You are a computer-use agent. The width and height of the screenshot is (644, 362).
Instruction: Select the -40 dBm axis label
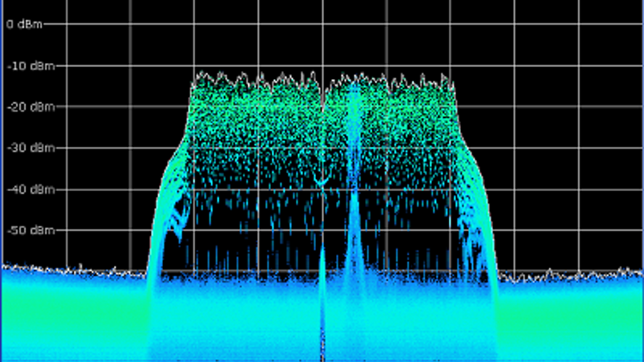click(x=21, y=189)
